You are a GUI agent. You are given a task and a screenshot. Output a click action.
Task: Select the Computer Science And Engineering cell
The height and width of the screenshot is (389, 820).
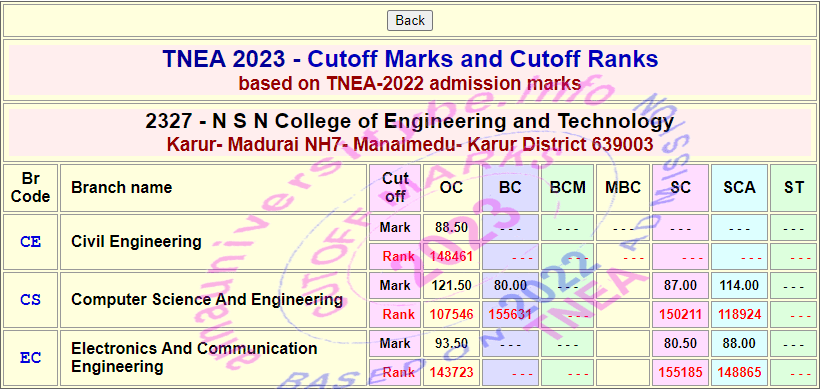coord(213,300)
